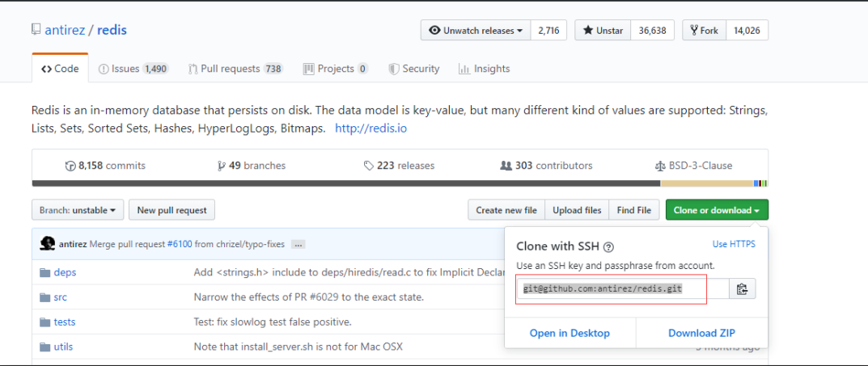Image resolution: width=868 pixels, height=366 pixels.
Task: Click the language breakdown color bar
Action: pyautogui.click(x=400, y=183)
